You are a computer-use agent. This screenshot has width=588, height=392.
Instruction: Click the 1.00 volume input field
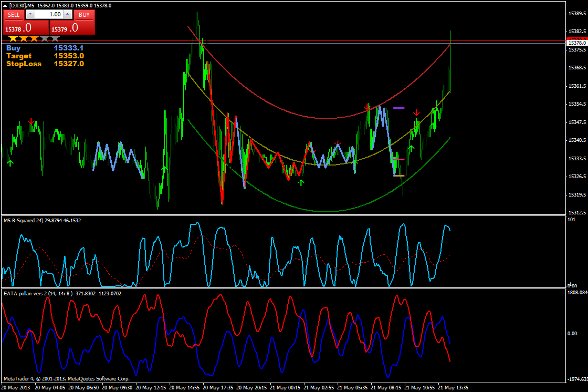click(x=49, y=14)
